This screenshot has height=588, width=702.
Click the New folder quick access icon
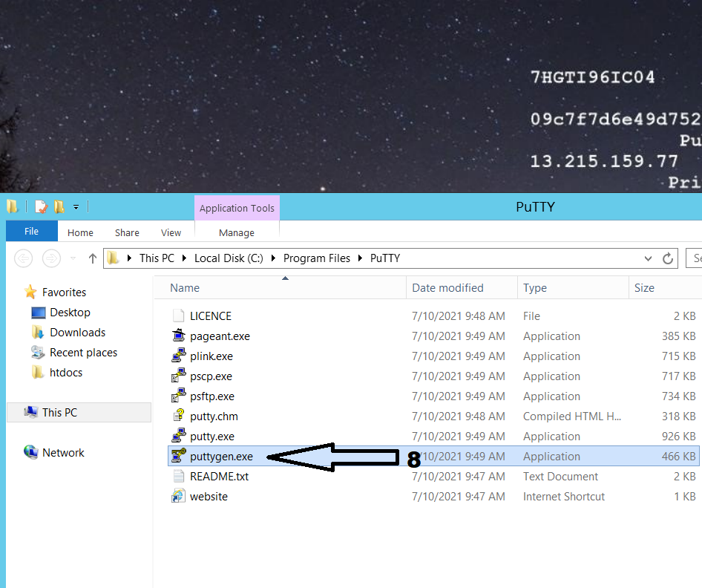coord(59,206)
